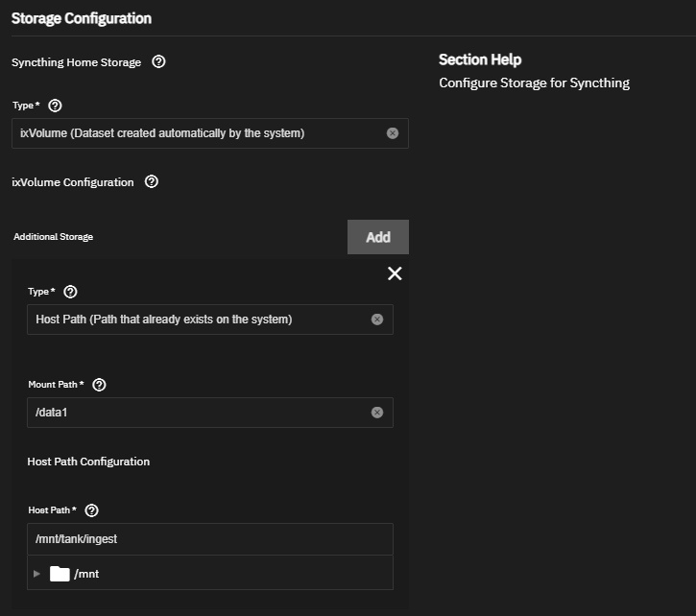
Task: Click the Storage Configuration heading
Action: click(x=82, y=18)
